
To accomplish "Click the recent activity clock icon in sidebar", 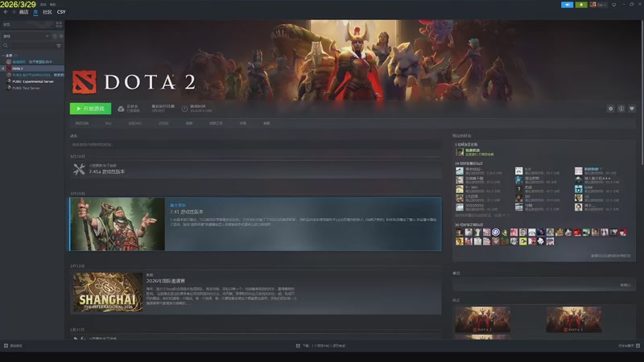I will pos(55,36).
